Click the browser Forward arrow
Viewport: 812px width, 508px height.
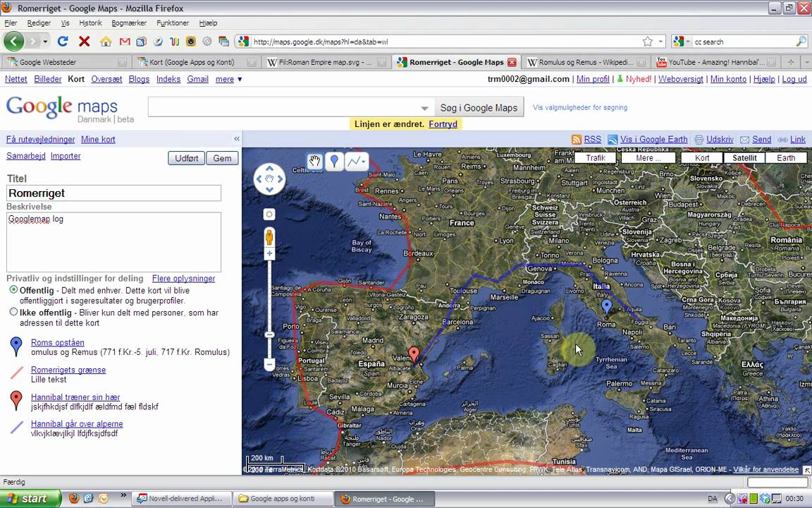[x=32, y=41]
